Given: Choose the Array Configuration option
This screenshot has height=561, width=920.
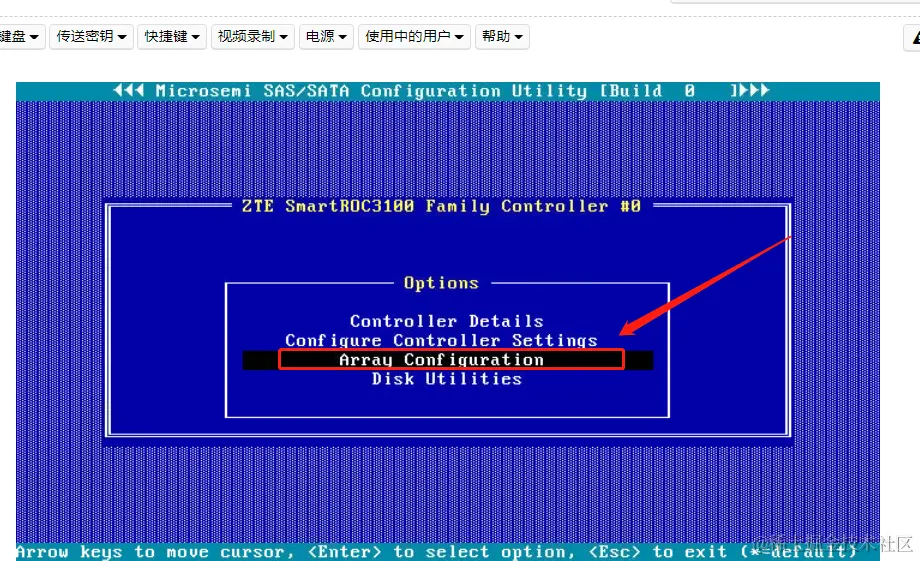Looking at the screenshot, I should tap(448, 360).
